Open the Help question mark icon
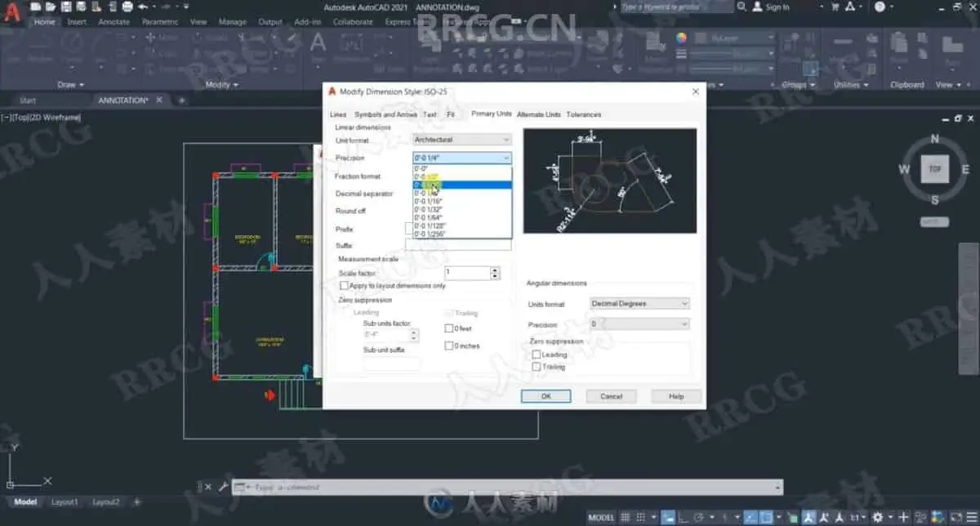 click(x=880, y=7)
